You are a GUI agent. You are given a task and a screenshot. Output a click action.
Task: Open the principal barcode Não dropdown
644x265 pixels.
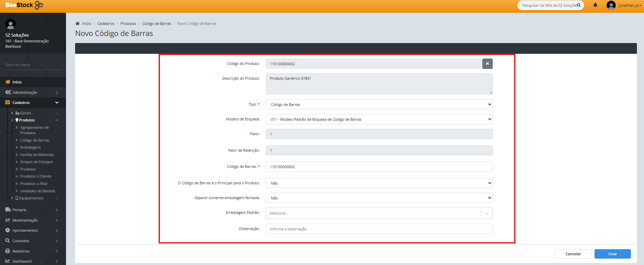point(379,183)
